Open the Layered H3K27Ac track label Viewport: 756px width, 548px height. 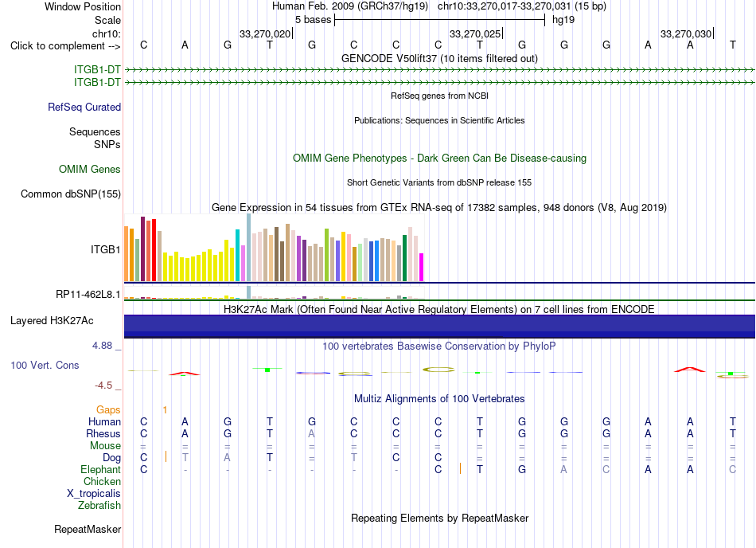[x=52, y=321]
